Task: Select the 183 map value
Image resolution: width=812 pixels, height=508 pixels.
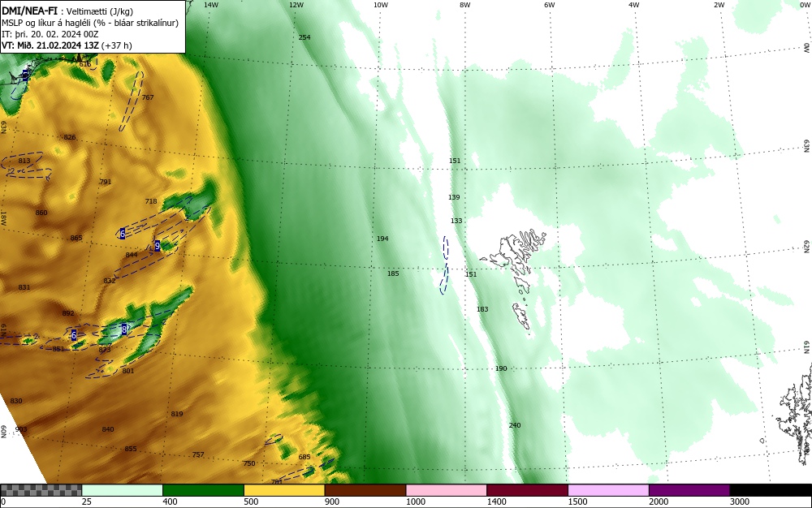Action: pos(482,309)
